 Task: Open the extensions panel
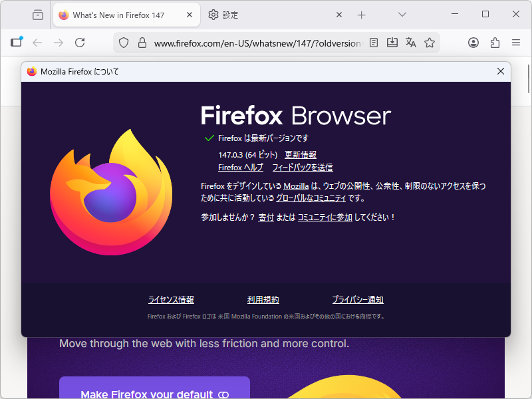(x=495, y=42)
